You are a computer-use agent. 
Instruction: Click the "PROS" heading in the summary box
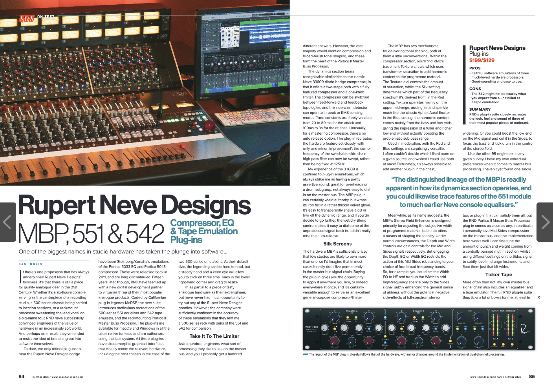475,68
